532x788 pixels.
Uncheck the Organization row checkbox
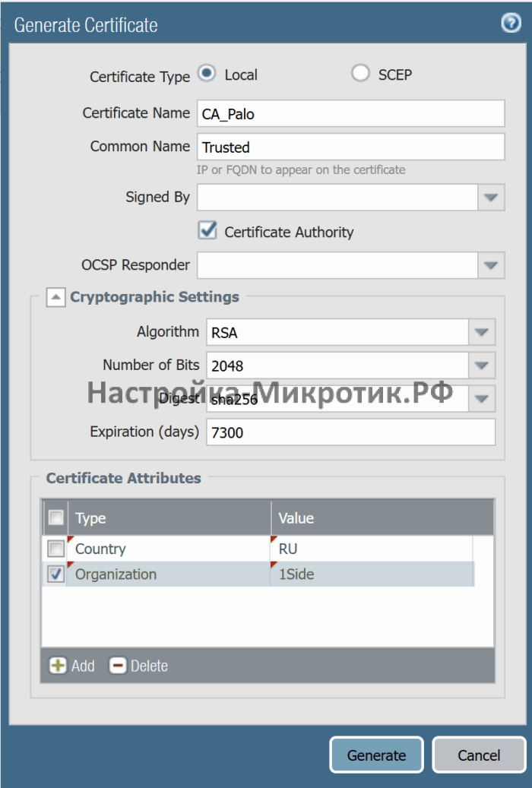(x=55, y=574)
